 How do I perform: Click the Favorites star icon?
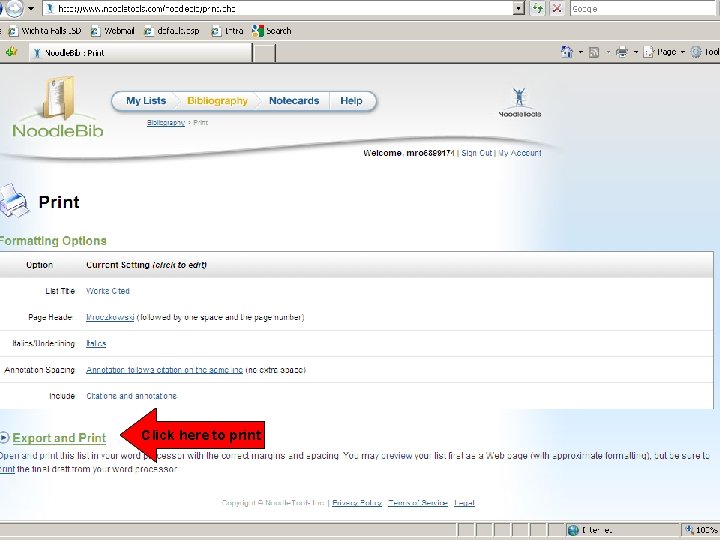(x=11, y=52)
